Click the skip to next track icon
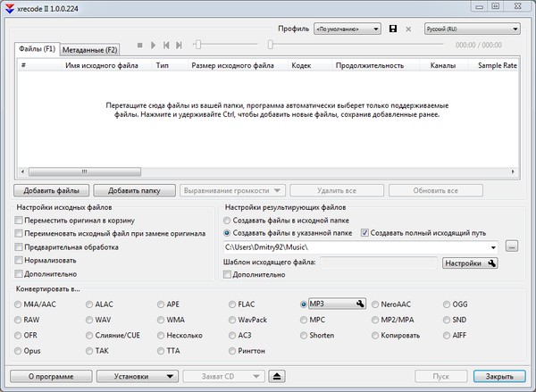Image resolution: width=536 pixels, height=392 pixels. click(180, 45)
